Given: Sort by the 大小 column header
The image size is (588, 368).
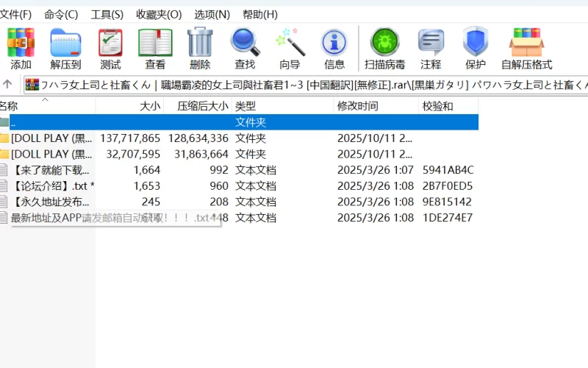Looking at the screenshot, I should pyautogui.click(x=130, y=106).
